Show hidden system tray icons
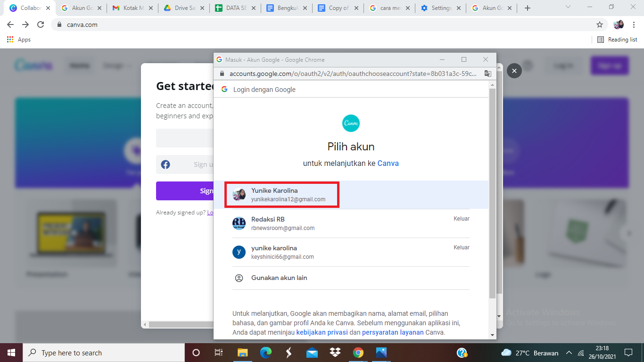Viewport: 644px width, 362px height. (569, 353)
